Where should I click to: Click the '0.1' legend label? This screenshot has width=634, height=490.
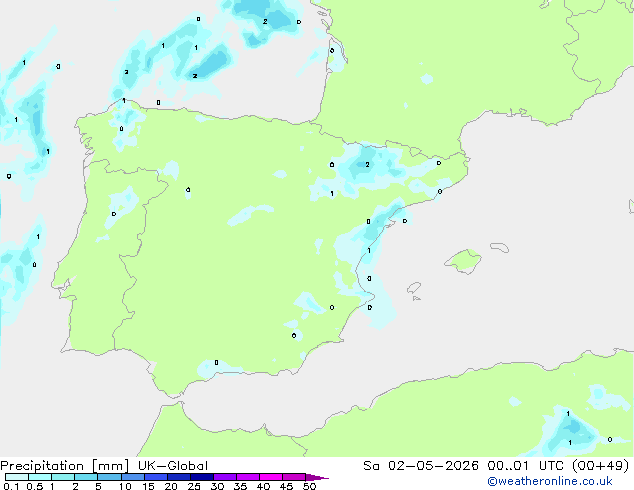11,486
